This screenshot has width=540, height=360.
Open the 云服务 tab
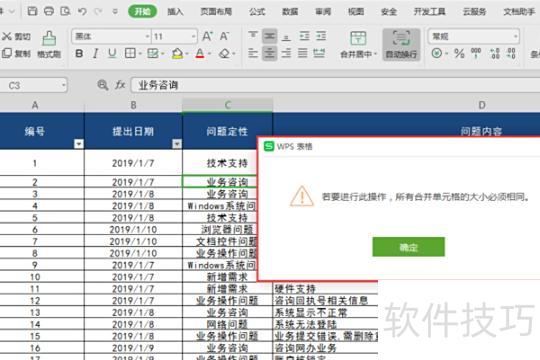tap(475, 11)
